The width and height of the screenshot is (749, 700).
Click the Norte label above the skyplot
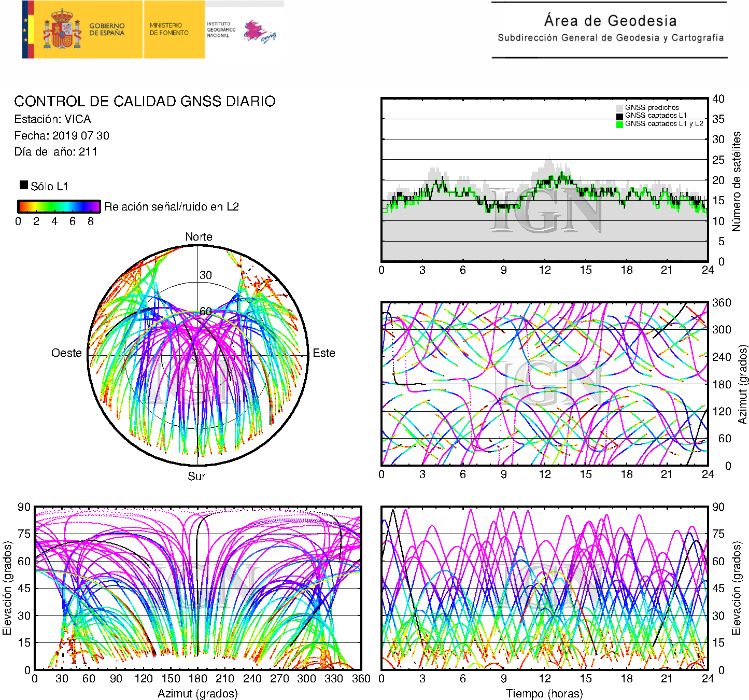tap(199, 237)
